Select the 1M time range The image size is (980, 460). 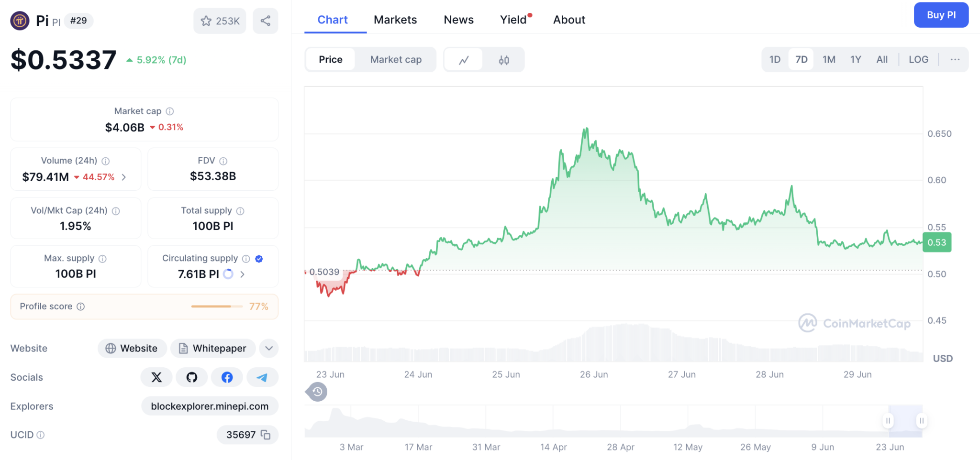pos(829,60)
